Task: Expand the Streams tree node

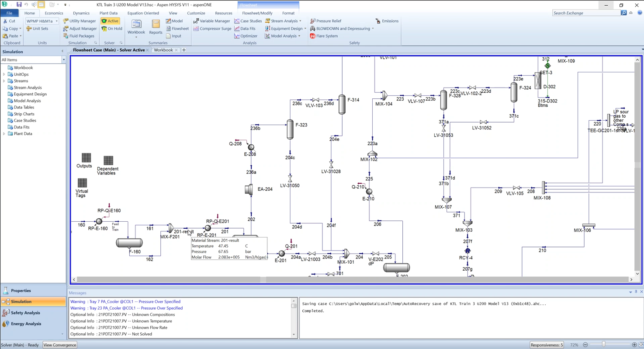Action: (x=4, y=81)
